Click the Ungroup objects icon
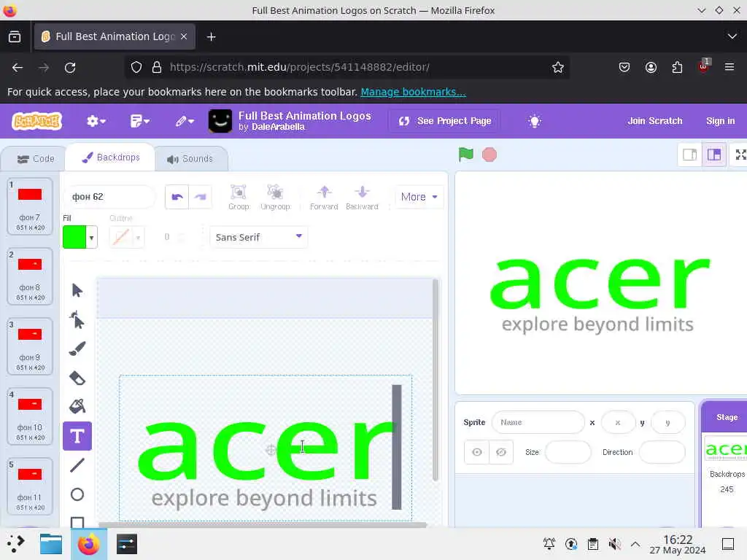747x560 pixels. tap(275, 197)
